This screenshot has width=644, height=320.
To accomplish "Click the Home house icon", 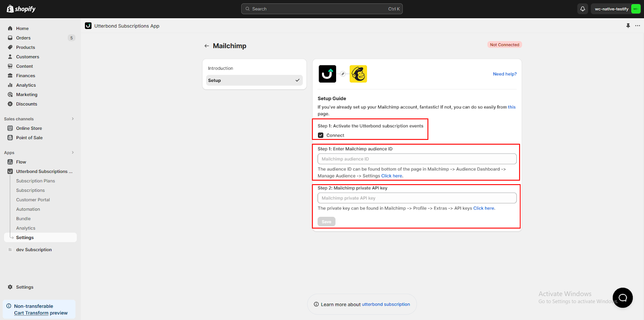I will click(10, 29).
